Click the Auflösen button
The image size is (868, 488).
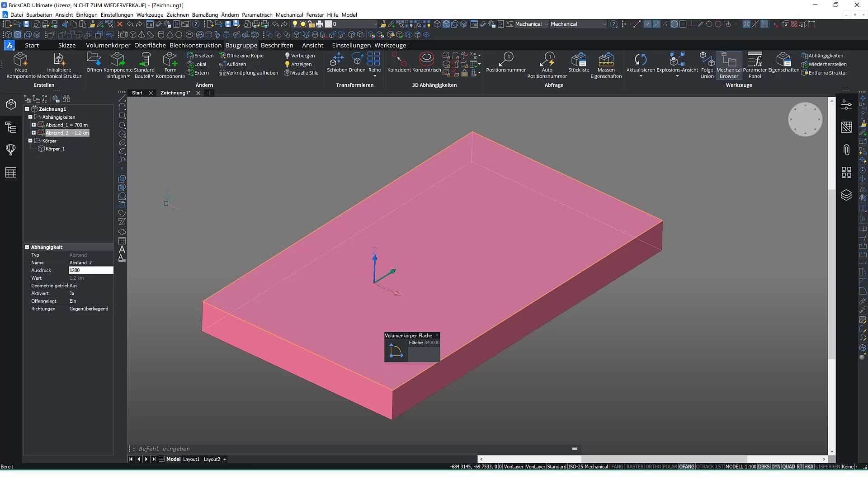(233, 64)
